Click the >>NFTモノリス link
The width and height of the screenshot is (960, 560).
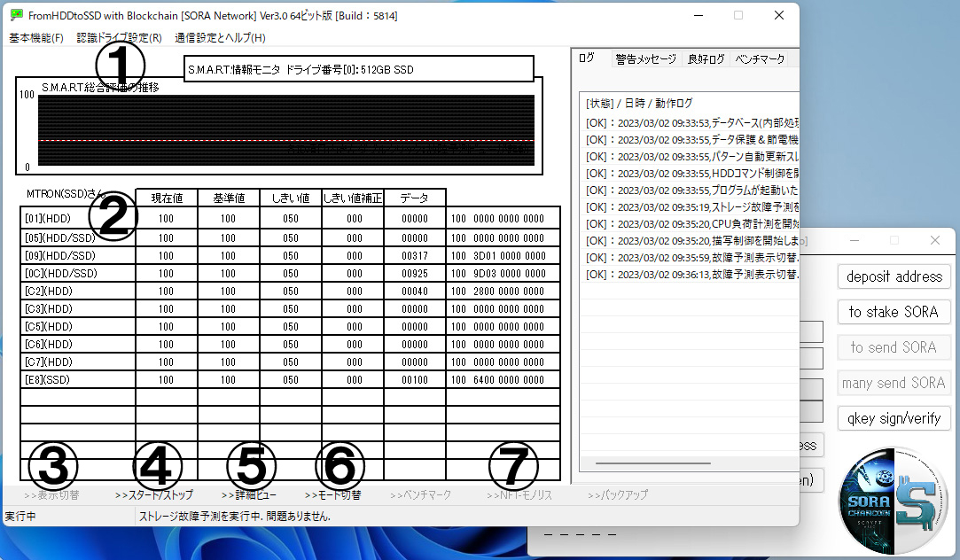click(x=519, y=494)
